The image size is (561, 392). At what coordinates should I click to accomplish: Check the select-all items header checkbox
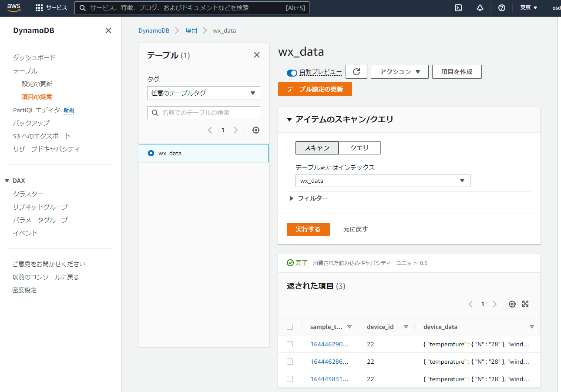[290, 327]
